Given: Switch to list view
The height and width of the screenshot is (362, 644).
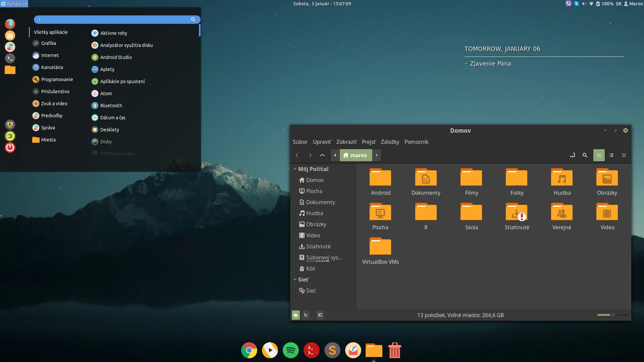Looking at the screenshot, I should 611,155.
